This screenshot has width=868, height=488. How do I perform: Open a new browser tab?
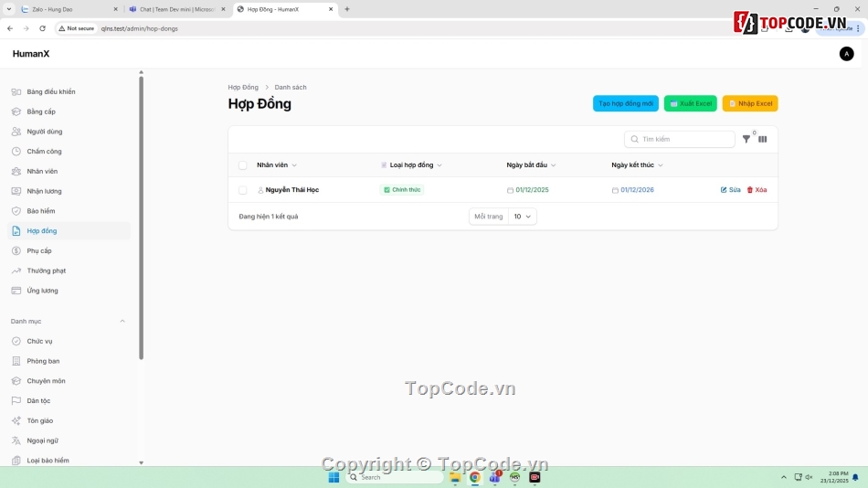[x=347, y=9]
